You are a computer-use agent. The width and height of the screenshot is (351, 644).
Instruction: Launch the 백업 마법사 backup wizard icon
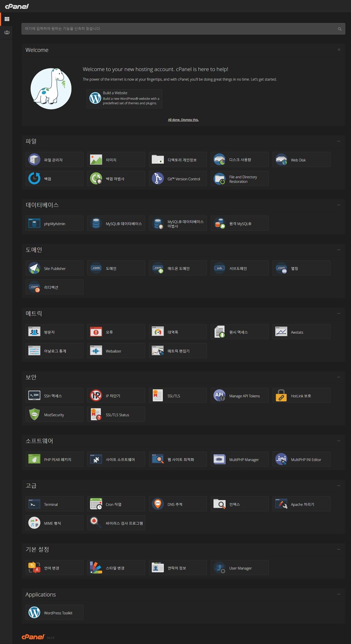[96, 178]
